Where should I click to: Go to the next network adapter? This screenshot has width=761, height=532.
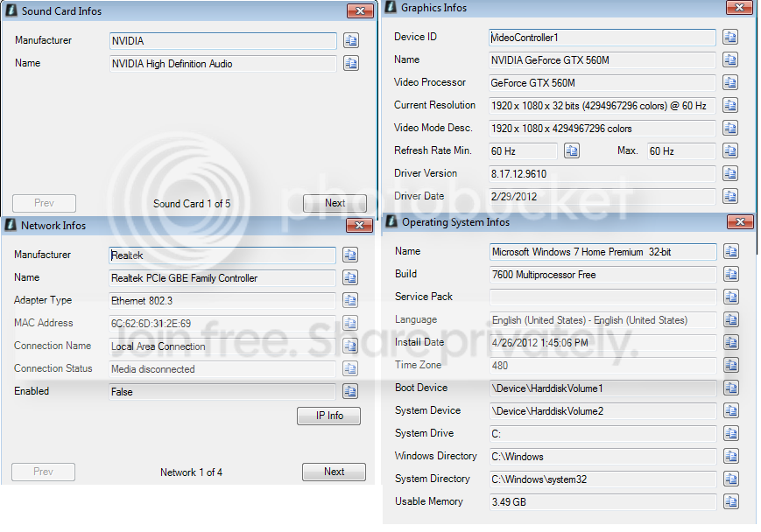[334, 472]
